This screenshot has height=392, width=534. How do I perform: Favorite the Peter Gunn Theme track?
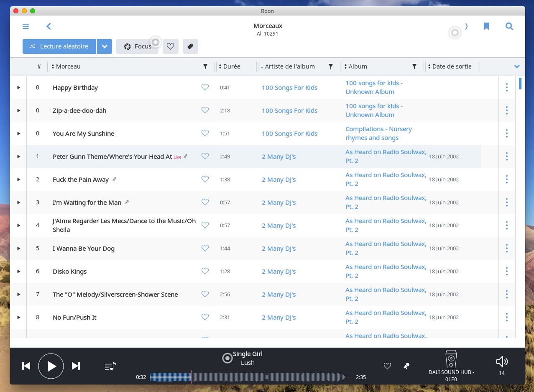(205, 156)
